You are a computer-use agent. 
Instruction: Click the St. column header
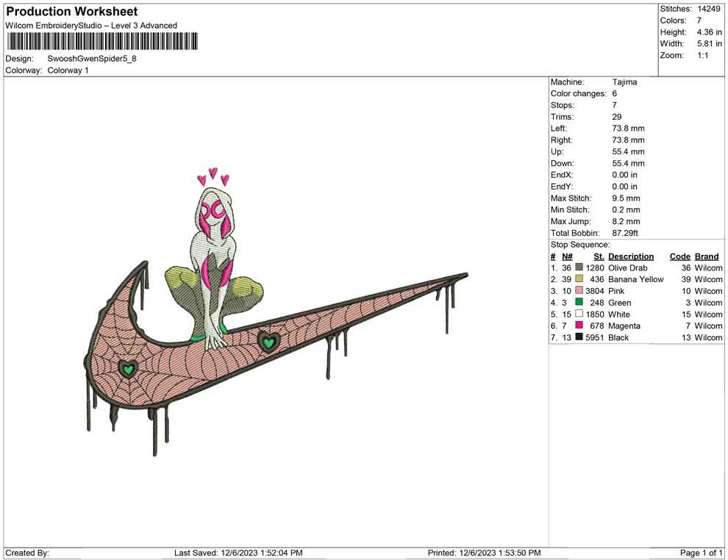point(599,256)
